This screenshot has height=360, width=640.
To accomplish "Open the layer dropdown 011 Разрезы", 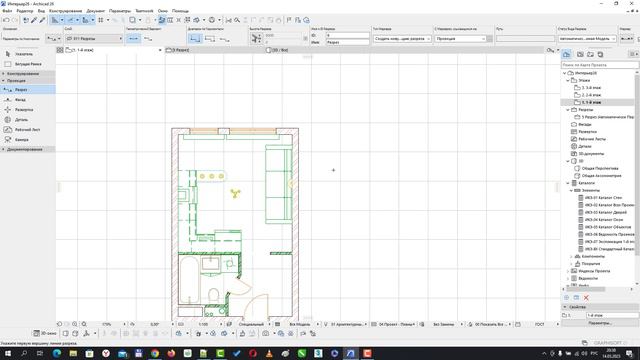I will pos(94,38).
